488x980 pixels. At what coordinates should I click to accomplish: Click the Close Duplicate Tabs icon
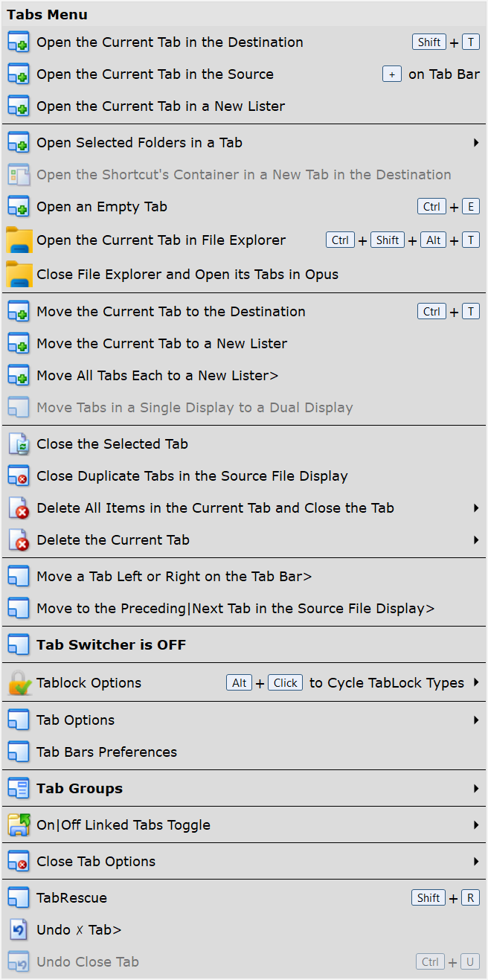(x=18, y=476)
